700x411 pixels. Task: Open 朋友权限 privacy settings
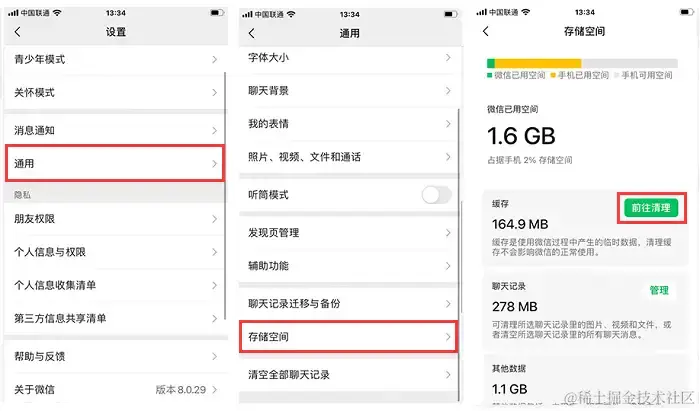[x=115, y=219]
